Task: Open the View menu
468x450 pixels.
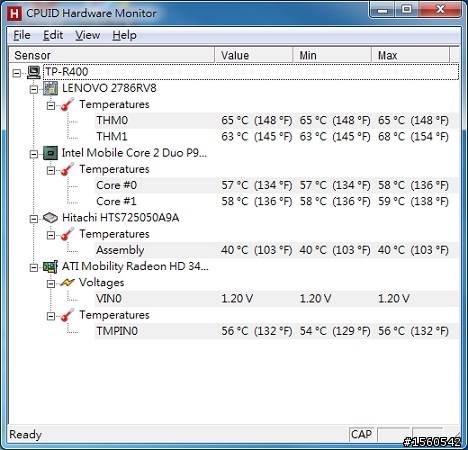Action: pos(87,35)
